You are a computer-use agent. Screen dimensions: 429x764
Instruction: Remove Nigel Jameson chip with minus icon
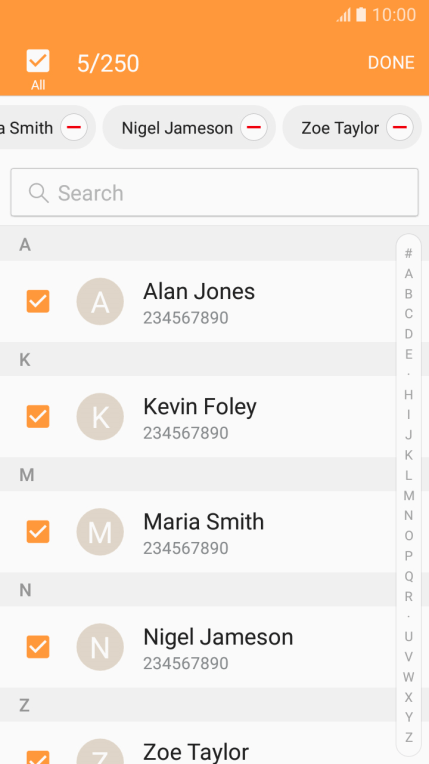254,128
